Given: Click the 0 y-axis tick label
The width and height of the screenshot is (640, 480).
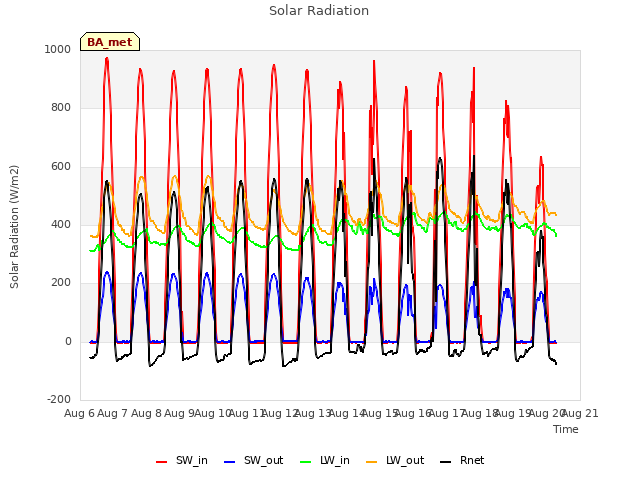Looking at the screenshot, I should pos(68,342).
